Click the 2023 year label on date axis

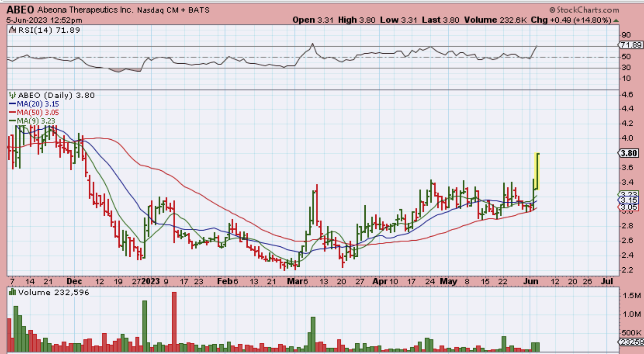tap(150, 281)
